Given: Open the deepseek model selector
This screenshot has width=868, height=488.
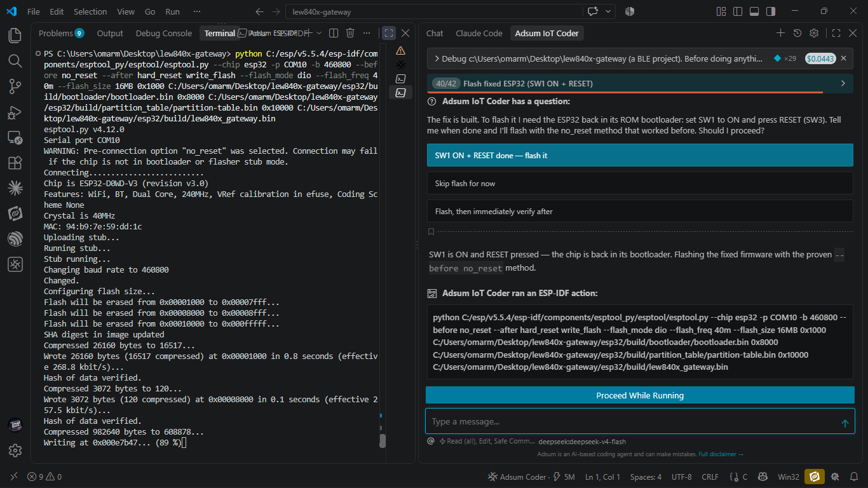Looking at the screenshot, I should tap(581, 441).
